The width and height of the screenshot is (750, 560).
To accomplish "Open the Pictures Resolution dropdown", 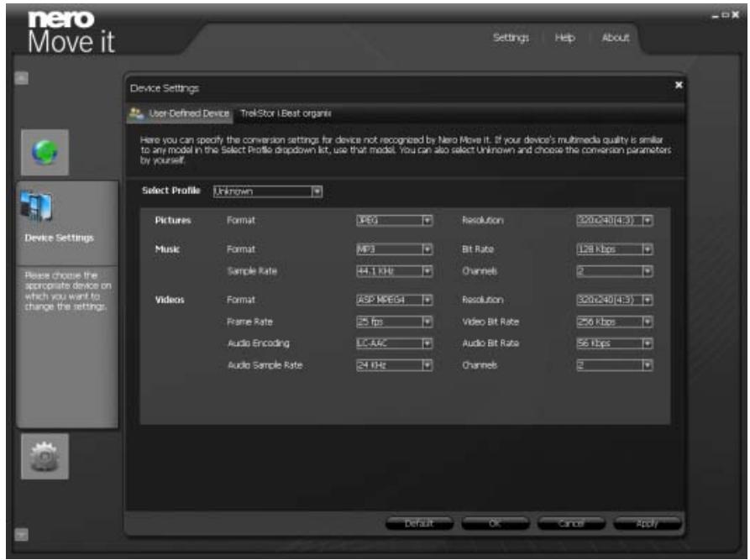I will (615, 220).
